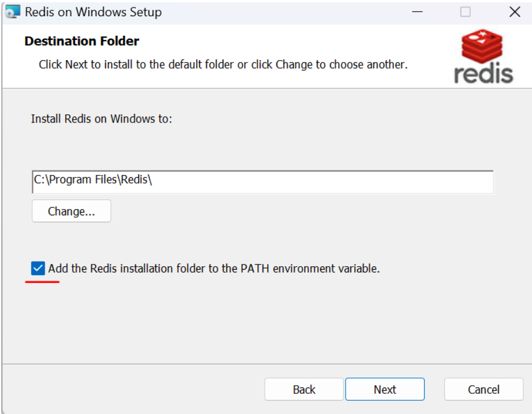Viewport: 532px width, 414px height.
Task: Uncheck the add to PATH checkbox
Action: coord(38,268)
